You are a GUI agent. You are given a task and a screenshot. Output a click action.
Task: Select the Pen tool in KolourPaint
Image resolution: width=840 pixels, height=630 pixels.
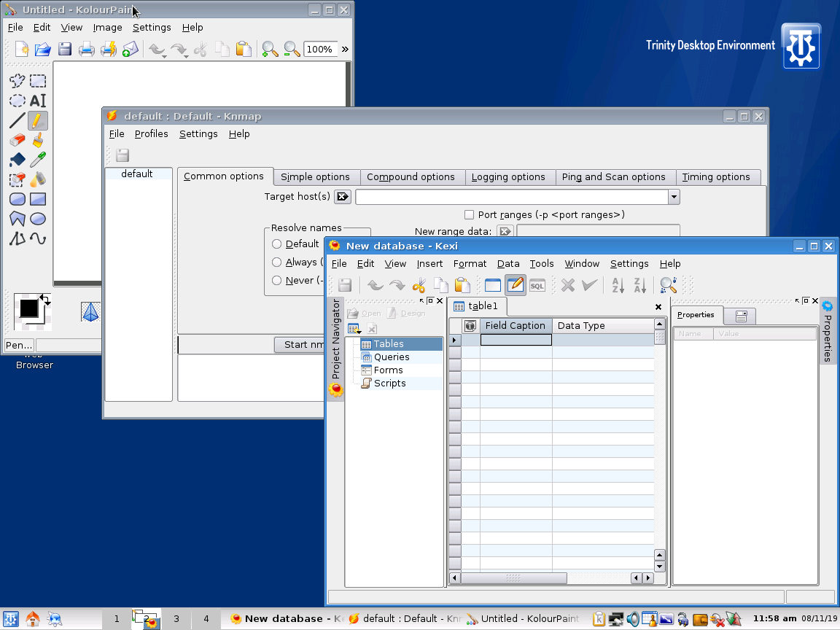pyautogui.click(x=37, y=120)
